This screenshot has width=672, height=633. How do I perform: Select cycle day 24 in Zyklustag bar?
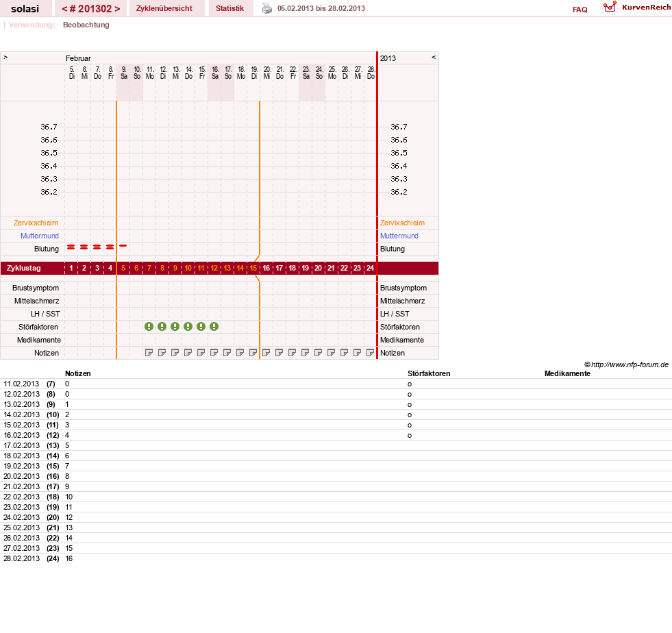pyautogui.click(x=371, y=268)
